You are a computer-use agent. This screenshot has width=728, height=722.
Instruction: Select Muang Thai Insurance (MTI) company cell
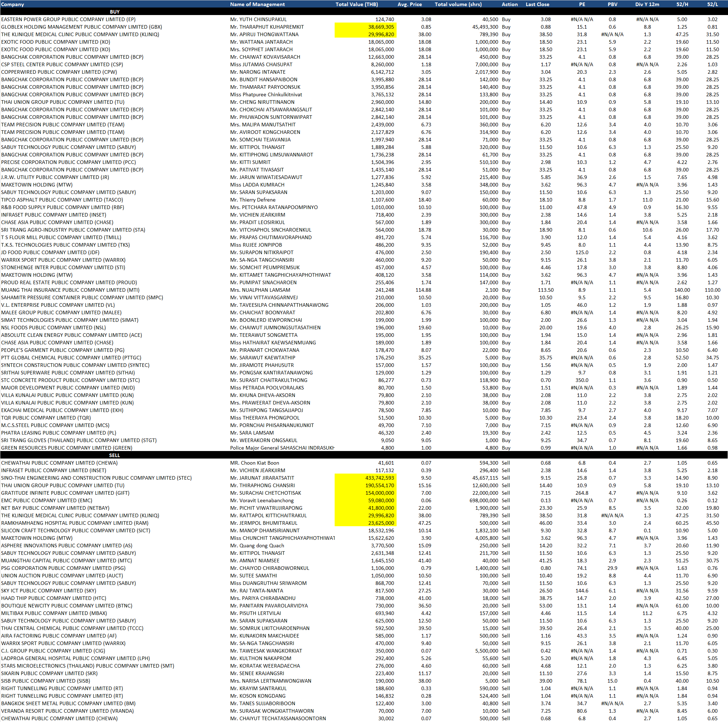(x=70, y=290)
